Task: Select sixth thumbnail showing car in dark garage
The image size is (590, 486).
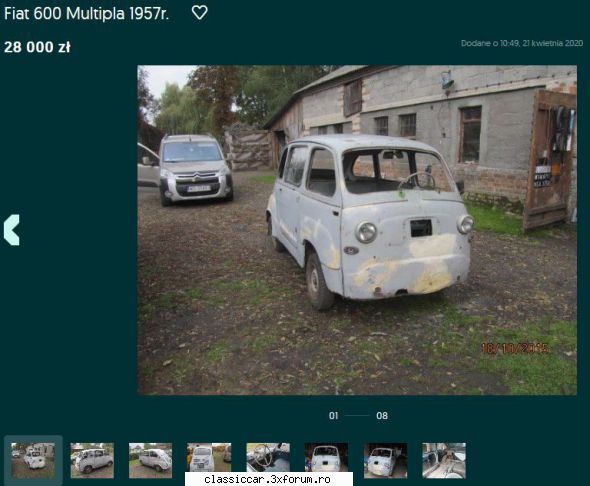Action: (326, 457)
